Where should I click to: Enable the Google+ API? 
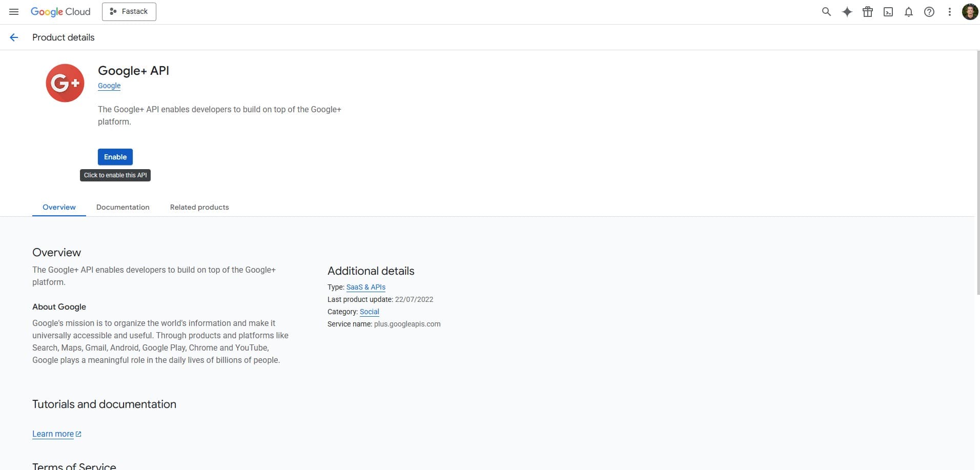point(115,157)
